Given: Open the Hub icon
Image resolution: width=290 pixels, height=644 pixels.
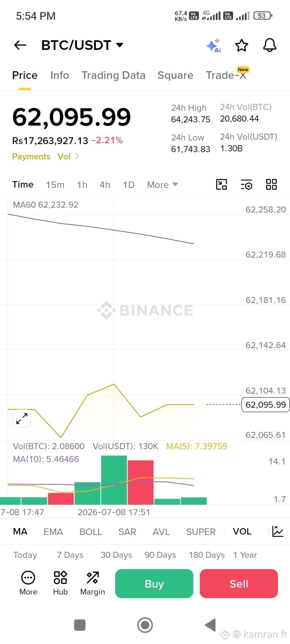Looking at the screenshot, I should click(x=60, y=583).
